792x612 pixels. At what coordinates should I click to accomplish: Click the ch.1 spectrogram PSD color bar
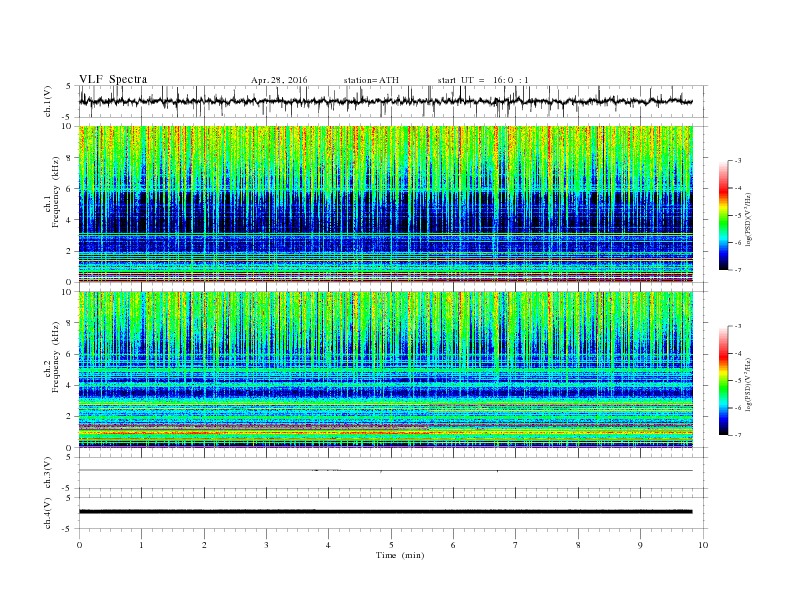tap(723, 215)
